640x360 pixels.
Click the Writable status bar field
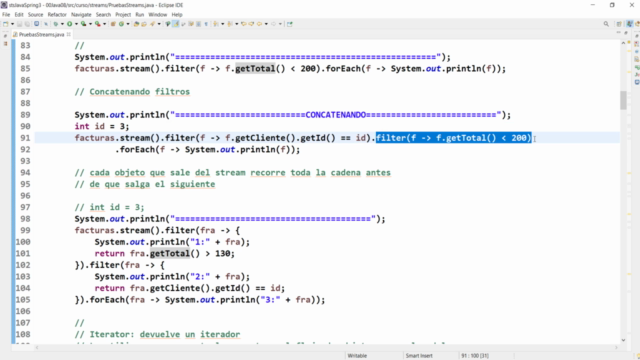pyautogui.click(x=357, y=356)
